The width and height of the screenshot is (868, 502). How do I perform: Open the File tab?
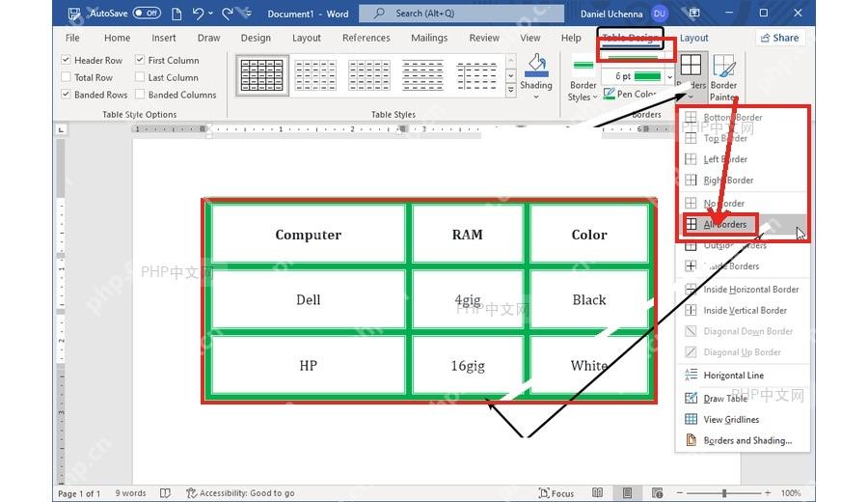[x=72, y=38]
